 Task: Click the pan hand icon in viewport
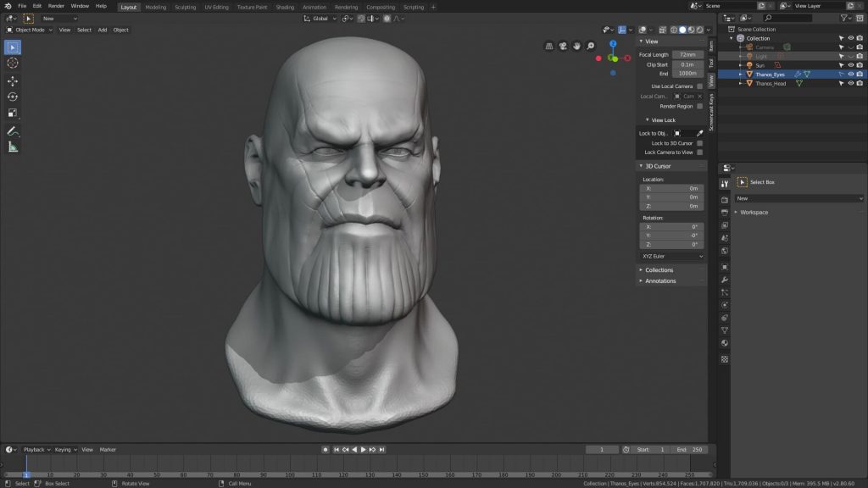coord(576,46)
